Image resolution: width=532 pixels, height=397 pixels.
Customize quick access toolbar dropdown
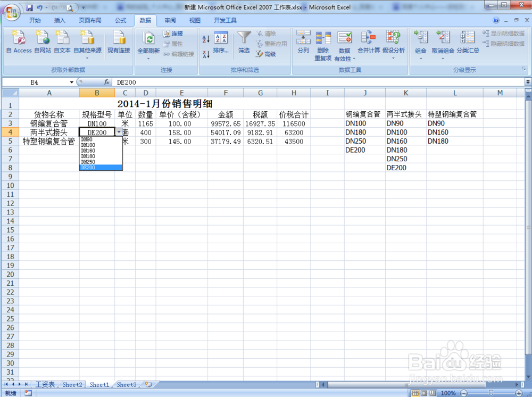click(x=84, y=7)
